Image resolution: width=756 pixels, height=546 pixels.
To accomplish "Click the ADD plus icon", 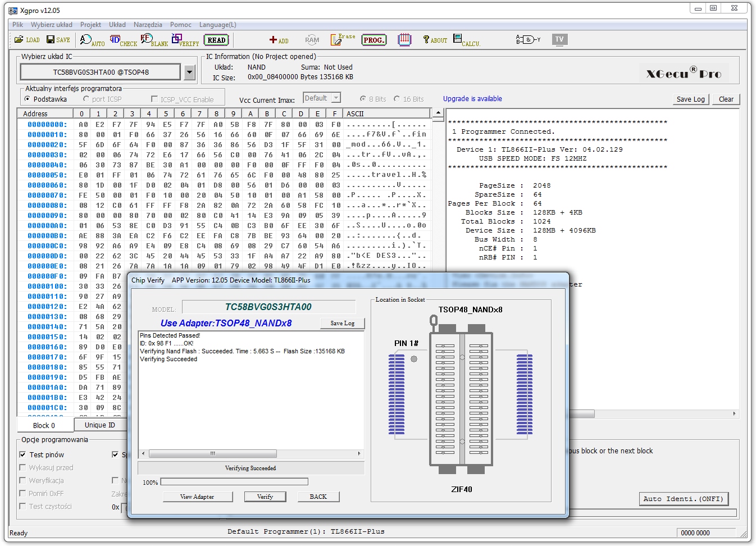I will pos(279,40).
